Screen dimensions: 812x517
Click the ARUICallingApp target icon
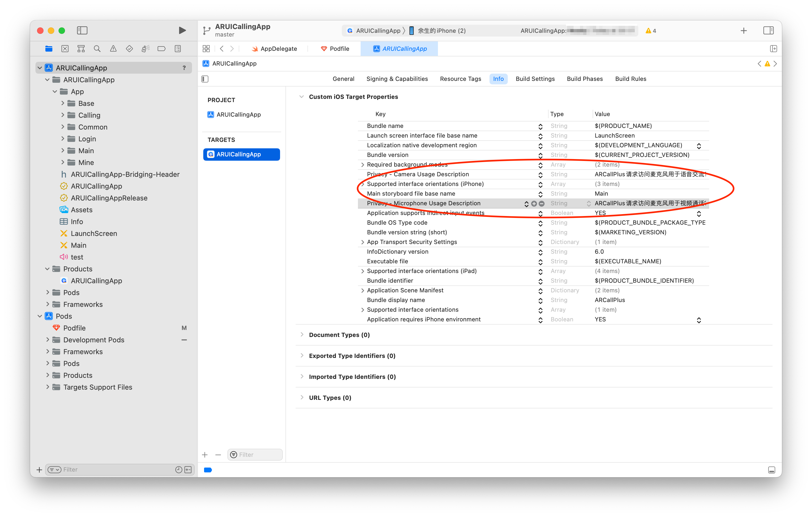212,154
